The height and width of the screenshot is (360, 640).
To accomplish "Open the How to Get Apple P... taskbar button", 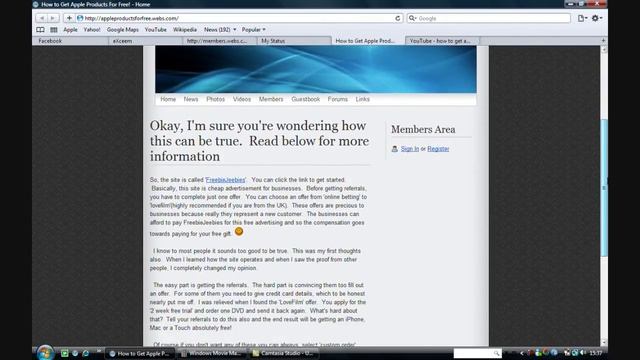I will pyautogui.click(x=140, y=353).
